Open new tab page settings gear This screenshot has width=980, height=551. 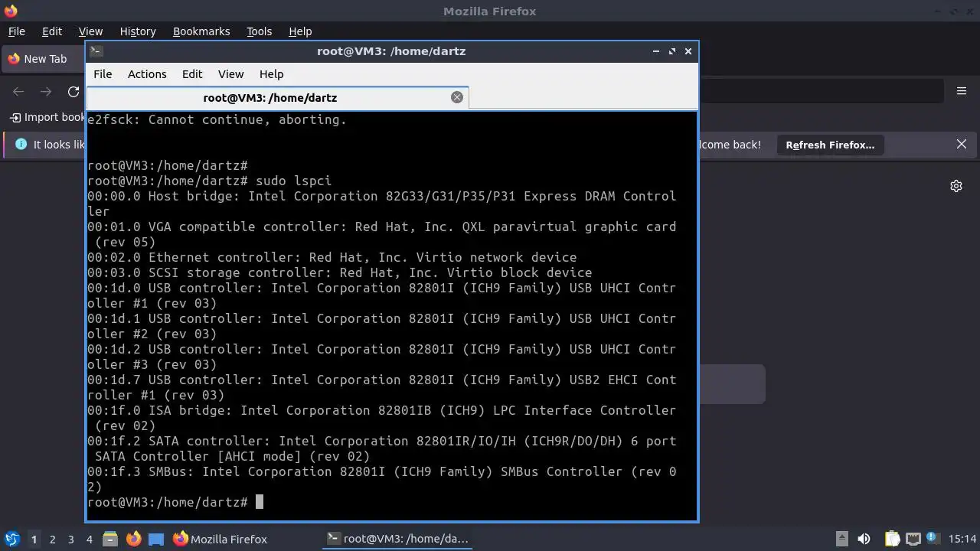coord(956,186)
